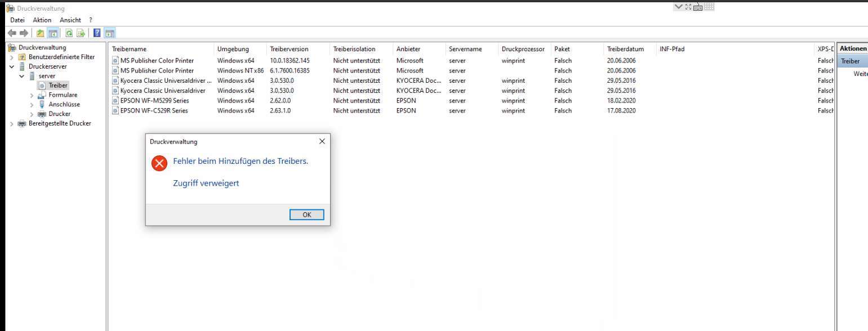
Task: Sort by the Druckprozessor column header
Action: 525,49
